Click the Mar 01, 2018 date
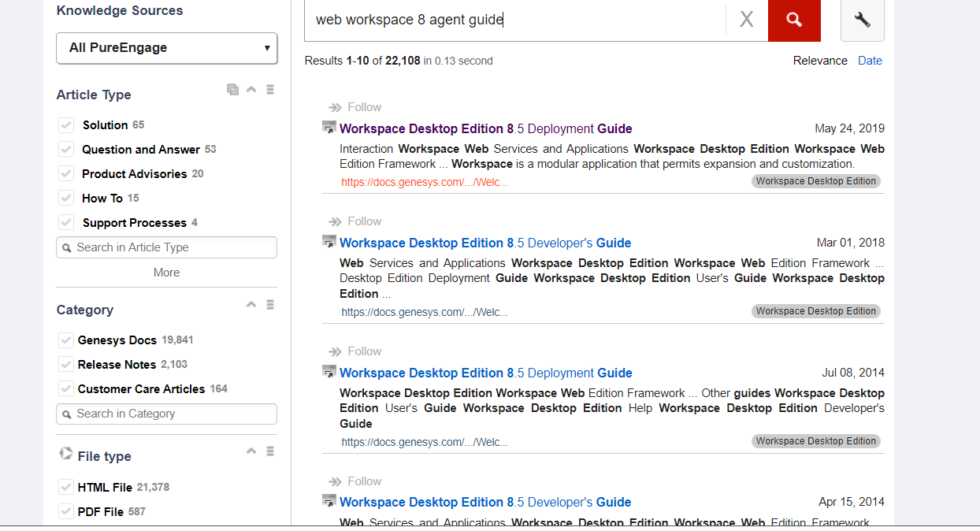The height and width of the screenshot is (531, 980). [x=851, y=243]
